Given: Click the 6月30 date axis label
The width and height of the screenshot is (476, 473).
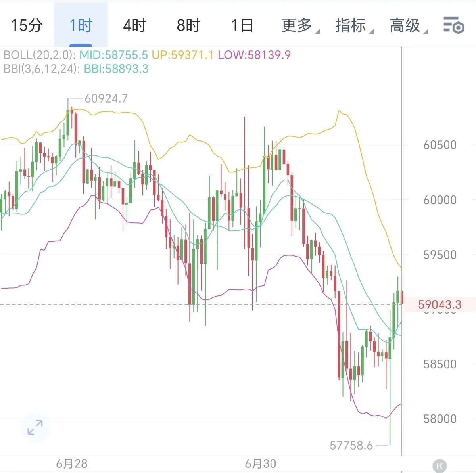Looking at the screenshot, I should [261, 463].
